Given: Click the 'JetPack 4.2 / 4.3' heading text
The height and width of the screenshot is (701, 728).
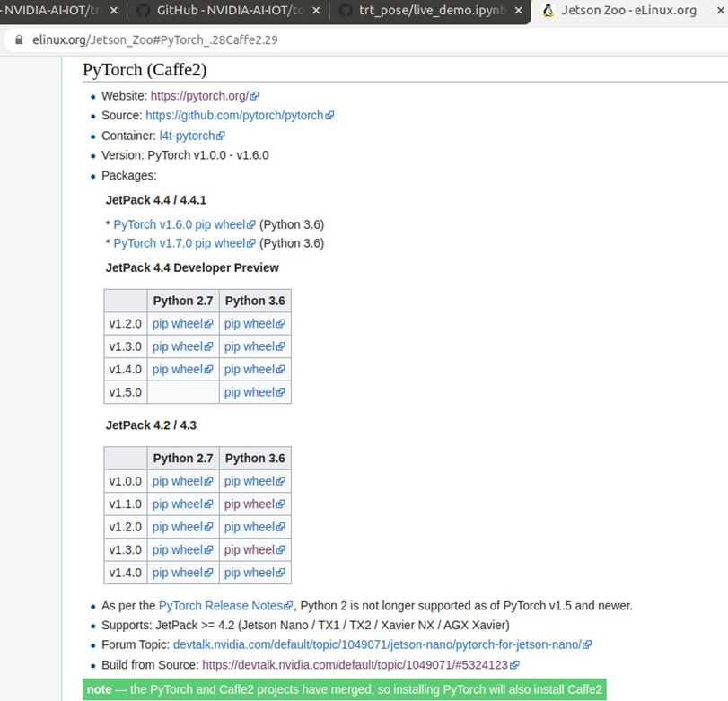Looking at the screenshot, I should pyautogui.click(x=151, y=425).
